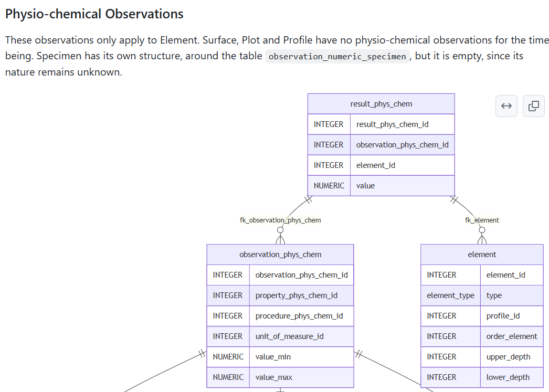This screenshot has height=392, width=549.
Task: Click the unit_of_measure_id field
Action: (289, 336)
